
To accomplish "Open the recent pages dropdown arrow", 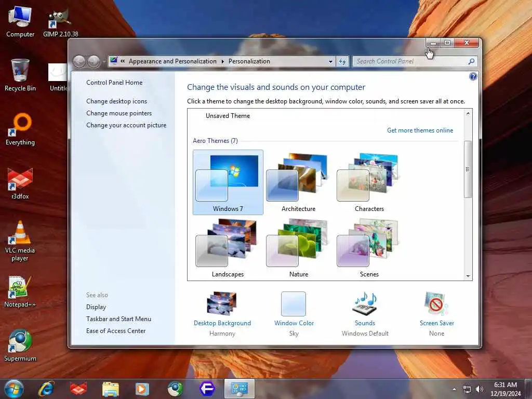I will tap(104, 62).
